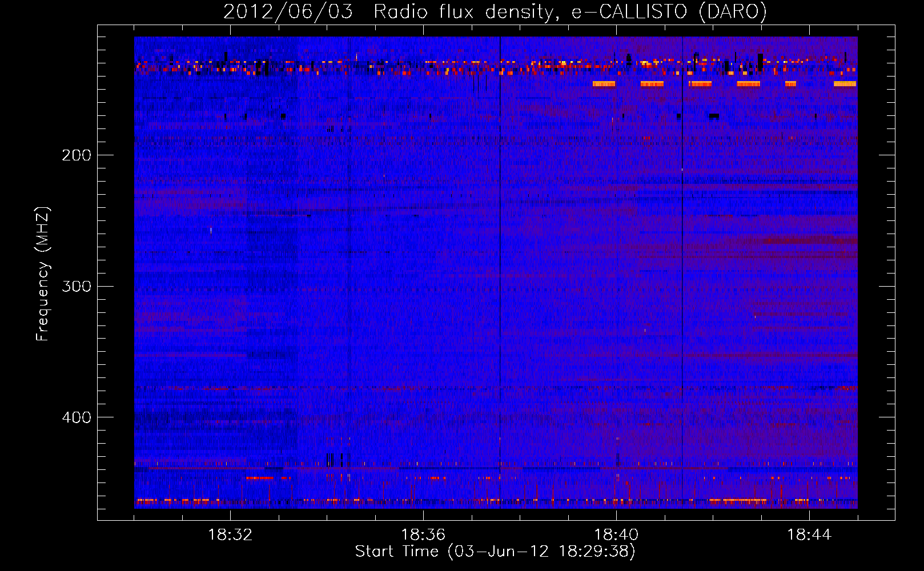Click the date '2012/06/03' in the title
The height and width of the screenshot is (571, 924).
[x=288, y=12]
